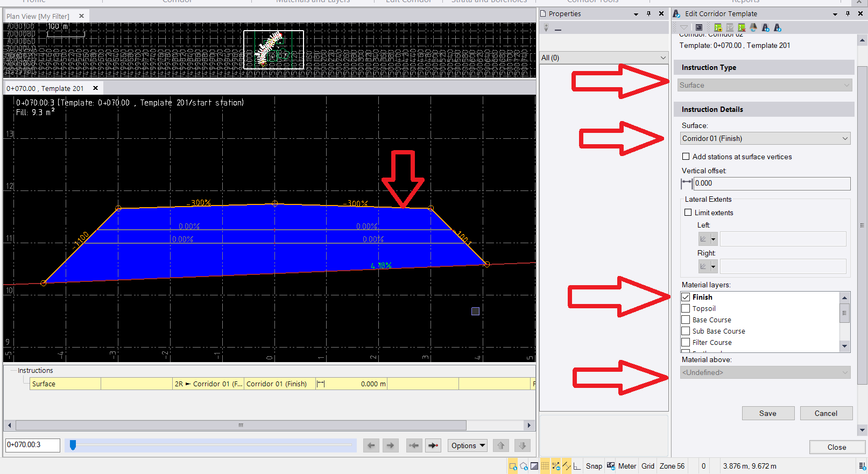Click Cancel button
The image size is (868, 474).
826,413
